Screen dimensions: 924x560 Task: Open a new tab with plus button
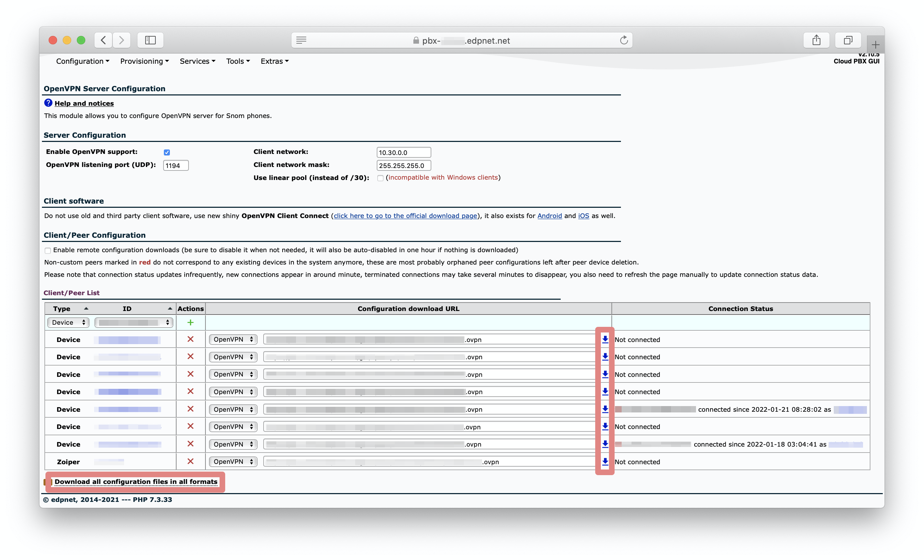click(x=875, y=45)
